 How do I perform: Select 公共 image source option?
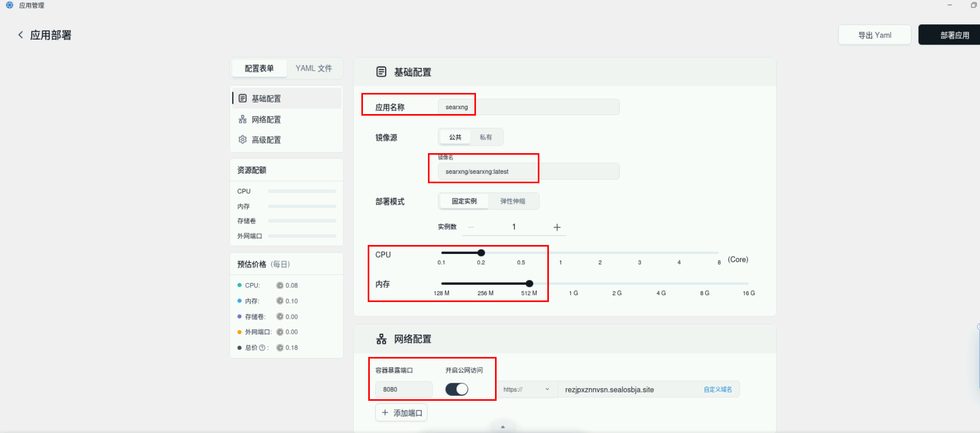coord(455,137)
